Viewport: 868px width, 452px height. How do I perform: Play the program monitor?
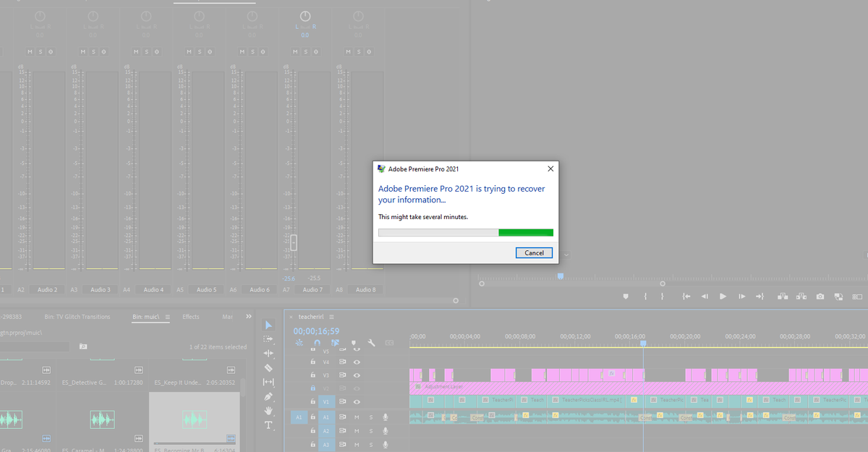pyautogui.click(x=723, y=297)
